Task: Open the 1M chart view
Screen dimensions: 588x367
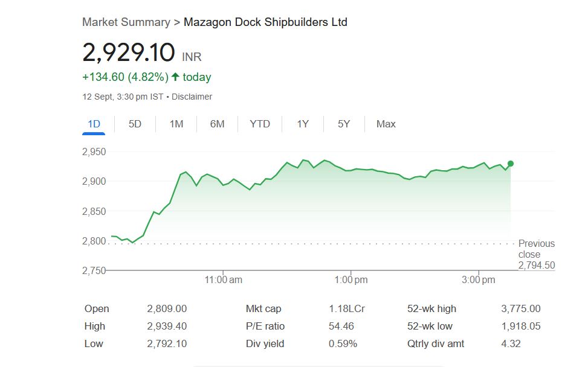Action: click(x=176, y=124)
